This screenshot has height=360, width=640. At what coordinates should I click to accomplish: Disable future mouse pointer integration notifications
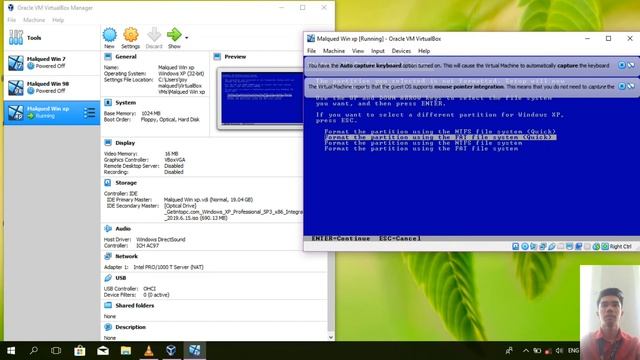point(631,86)
